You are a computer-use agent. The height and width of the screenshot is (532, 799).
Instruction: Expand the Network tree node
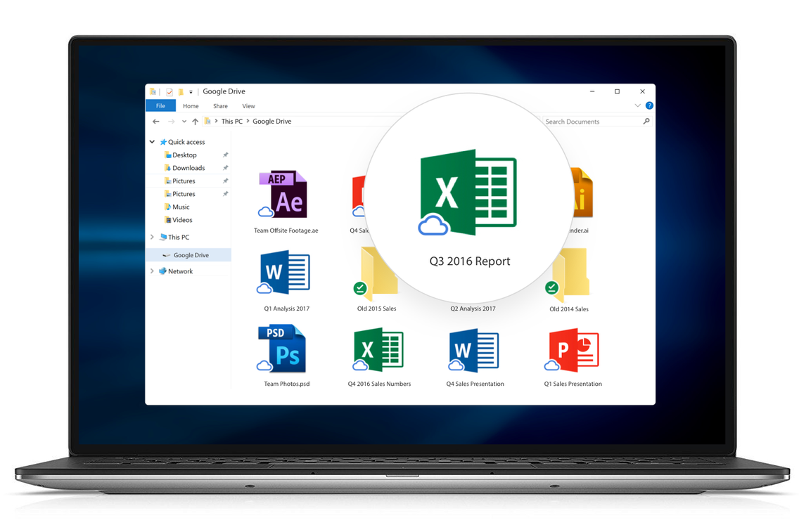[x=152, y=271]
